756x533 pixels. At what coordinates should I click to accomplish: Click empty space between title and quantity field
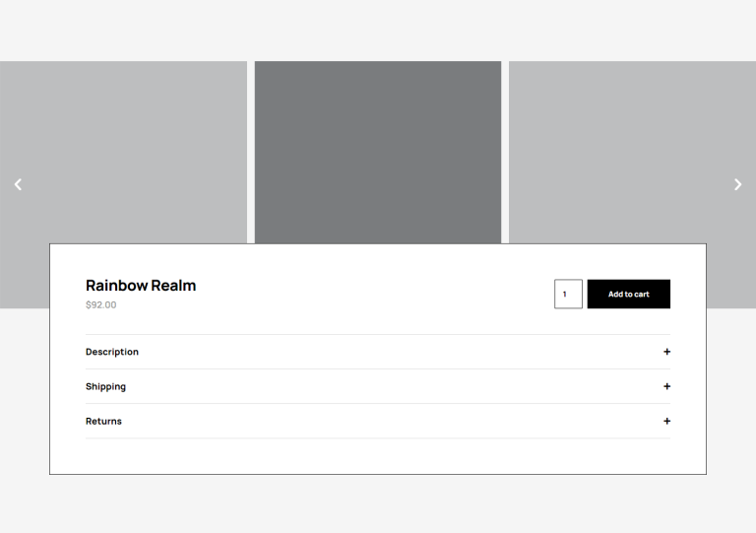[x=374, y=294]
